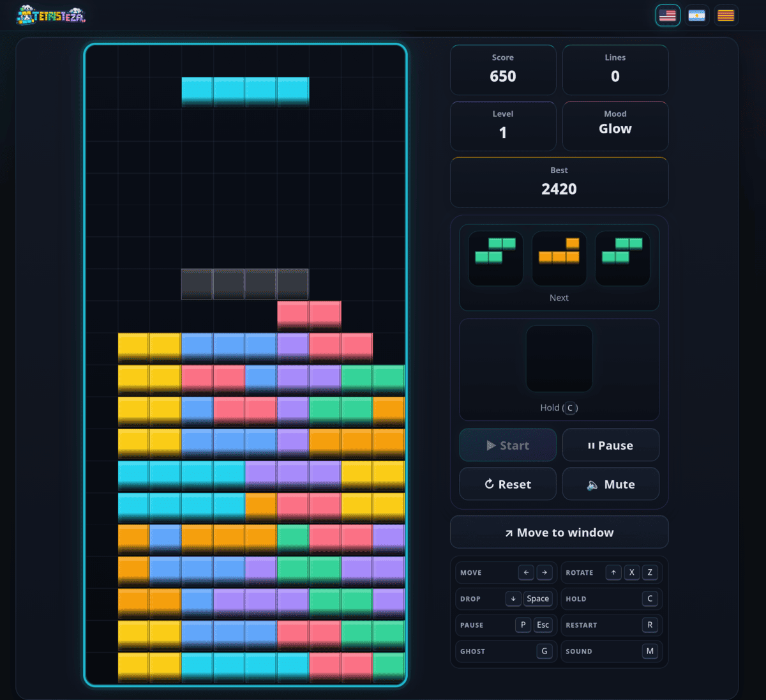Click the up arrow key in ROTATE row
Screen dimensions: 766x700
[x=613, y=572]
